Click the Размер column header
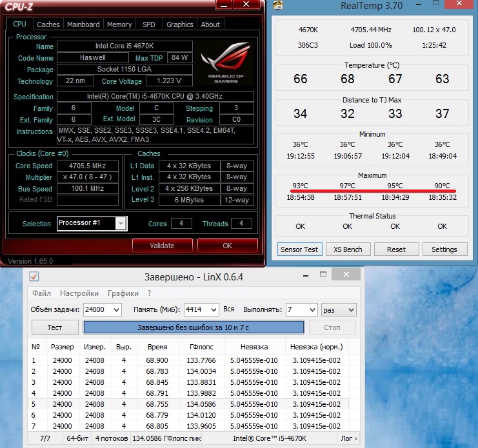This screenshot has width=478, height=448. [63, 347]
